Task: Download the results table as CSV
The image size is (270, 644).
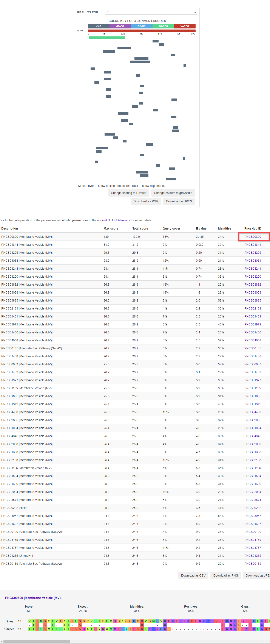Action: (x=193, y=575)
